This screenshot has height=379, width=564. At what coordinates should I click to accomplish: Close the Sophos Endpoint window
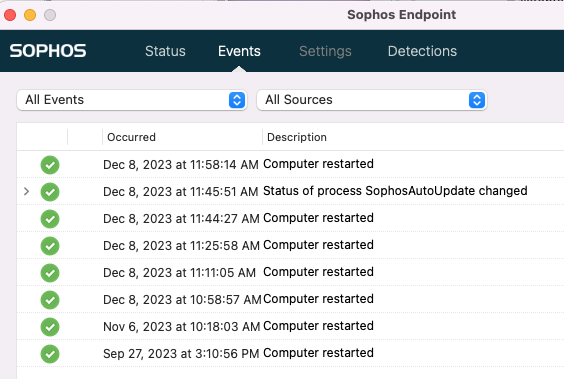[10, 15]
